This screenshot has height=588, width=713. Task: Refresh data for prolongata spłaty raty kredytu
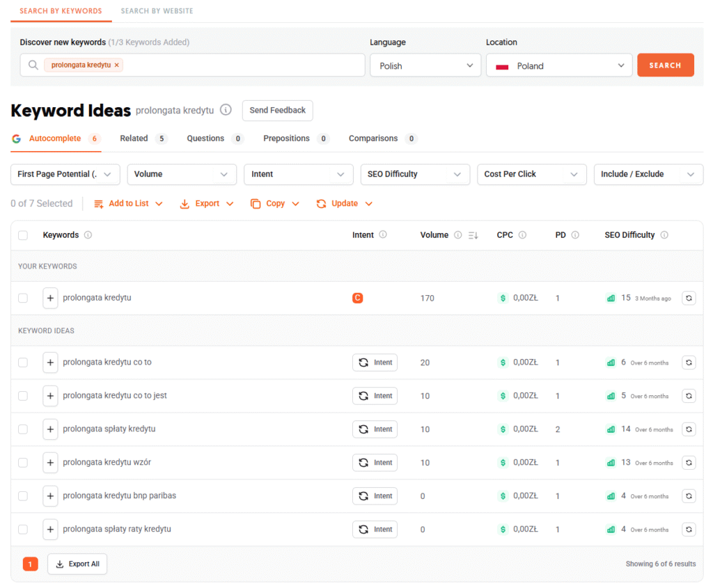point(689,530)
